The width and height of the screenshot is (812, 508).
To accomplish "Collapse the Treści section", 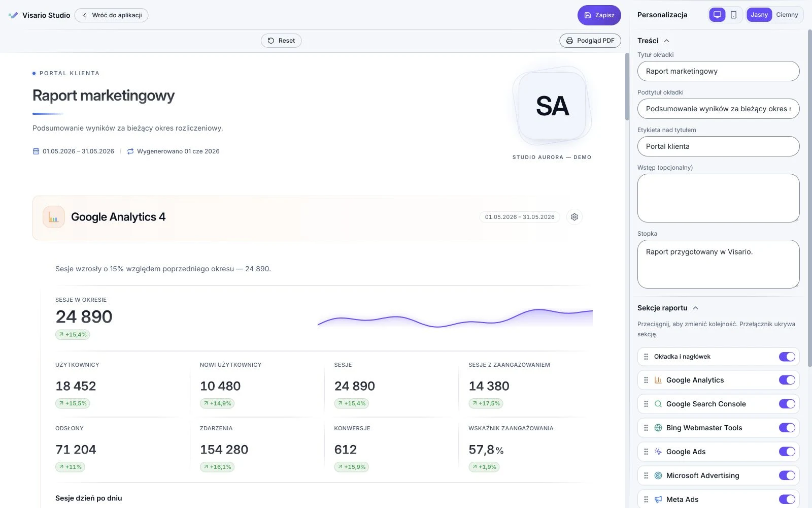I will point(654,41).
